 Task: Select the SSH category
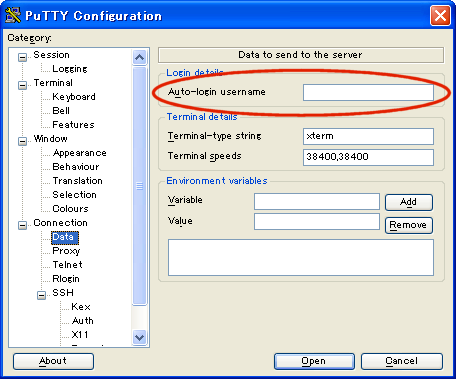click(63, 293)
